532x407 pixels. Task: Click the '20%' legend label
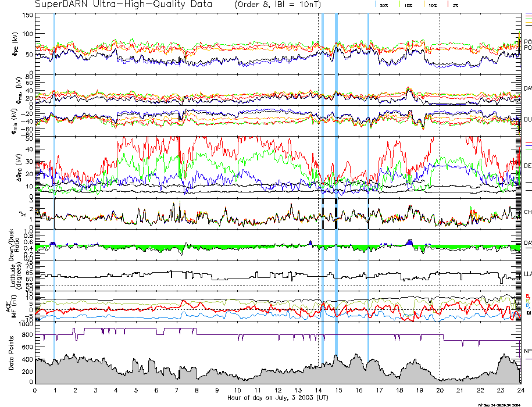384,5
